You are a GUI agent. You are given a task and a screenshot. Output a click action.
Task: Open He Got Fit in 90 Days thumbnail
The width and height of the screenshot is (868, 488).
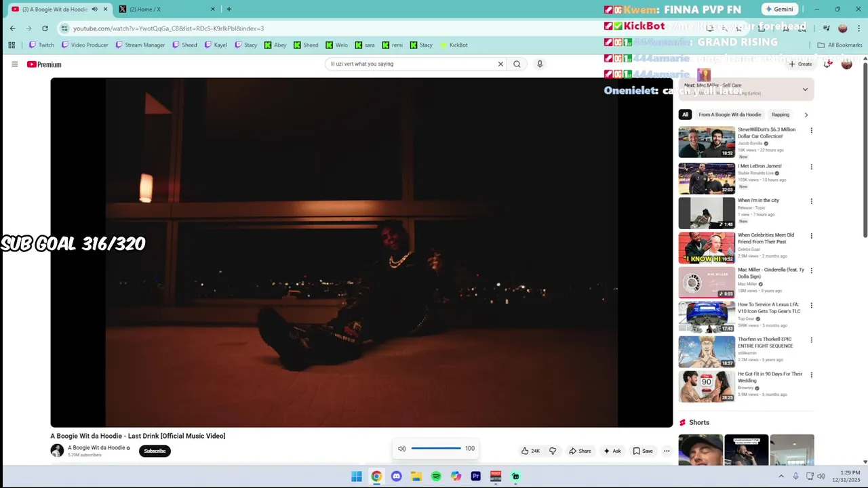(x=707, y=386)
